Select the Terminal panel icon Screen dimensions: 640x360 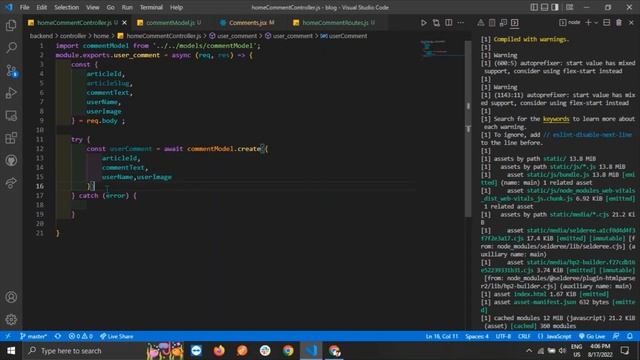click(515, 23)
